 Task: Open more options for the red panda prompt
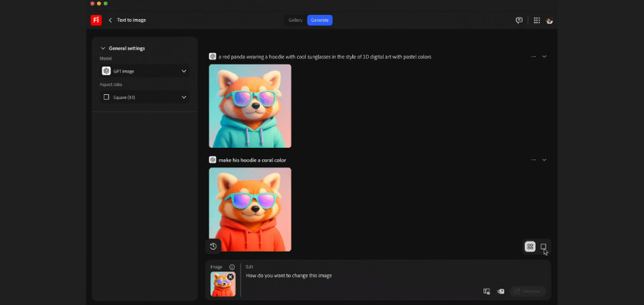pos(534,57)
